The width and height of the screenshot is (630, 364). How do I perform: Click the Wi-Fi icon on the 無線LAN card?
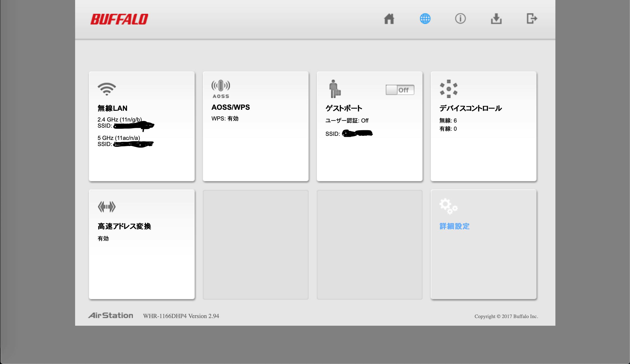107,89
